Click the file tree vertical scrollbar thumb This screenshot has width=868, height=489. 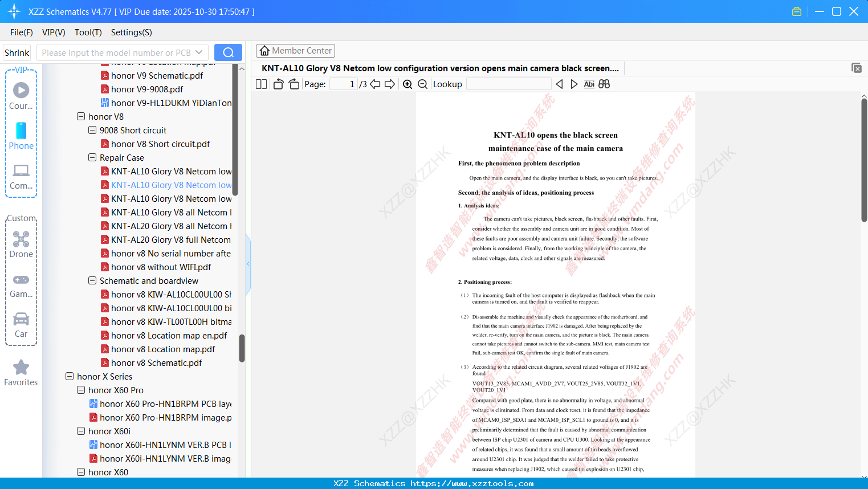tap(242, 348)
